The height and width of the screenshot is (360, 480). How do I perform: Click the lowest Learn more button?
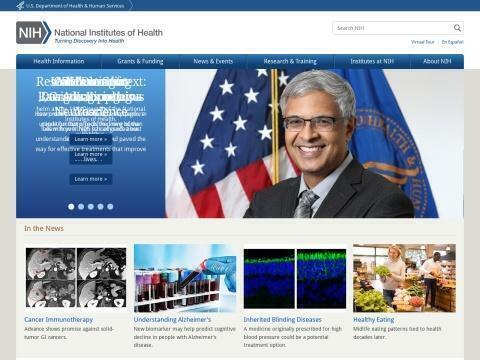click(x=91, y=179)
